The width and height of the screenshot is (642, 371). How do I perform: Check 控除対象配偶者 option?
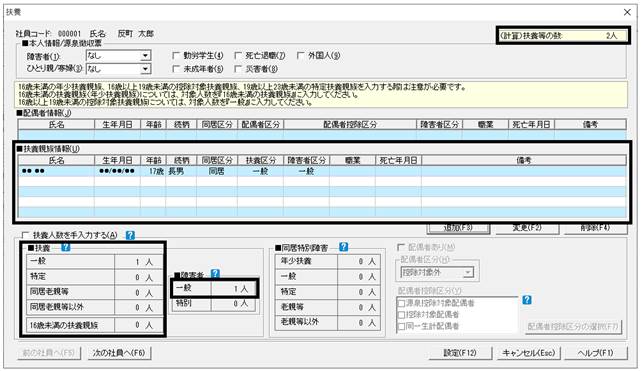(x=402, y=315)
